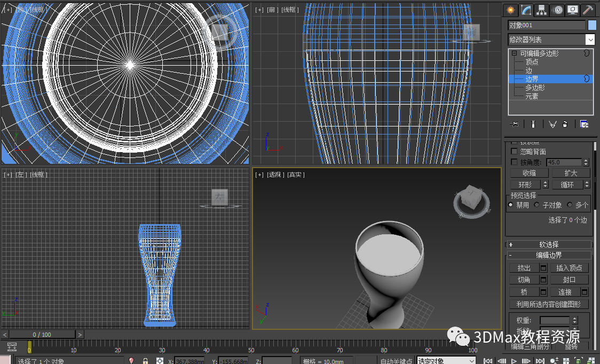Open the Utilities hammer tab

(588, 10)
